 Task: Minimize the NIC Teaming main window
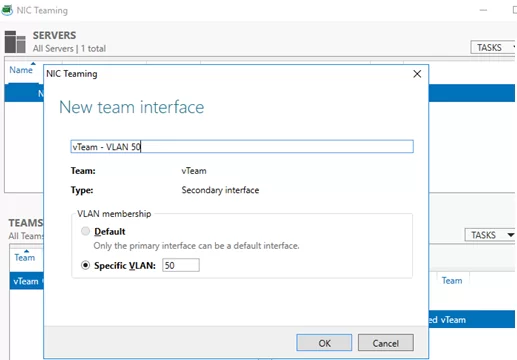483,10
